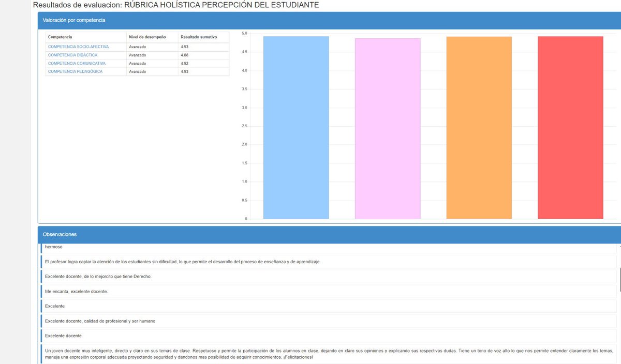Click the Competencia column header
Viewport: 621px width, 364px height.
[x=86, y=37]
